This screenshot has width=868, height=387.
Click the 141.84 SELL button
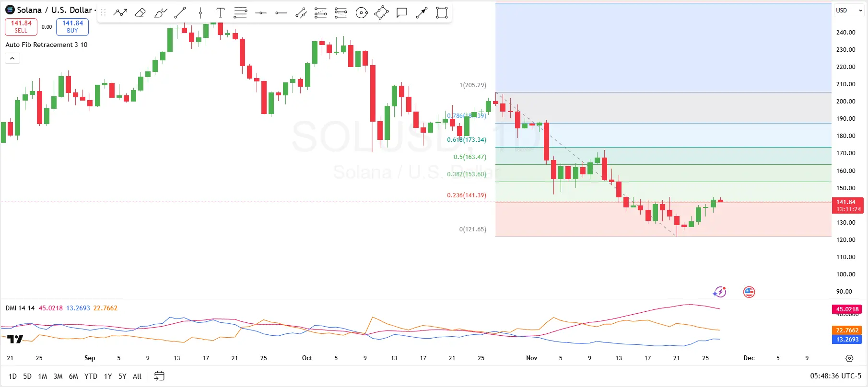[x=21, y=27]
